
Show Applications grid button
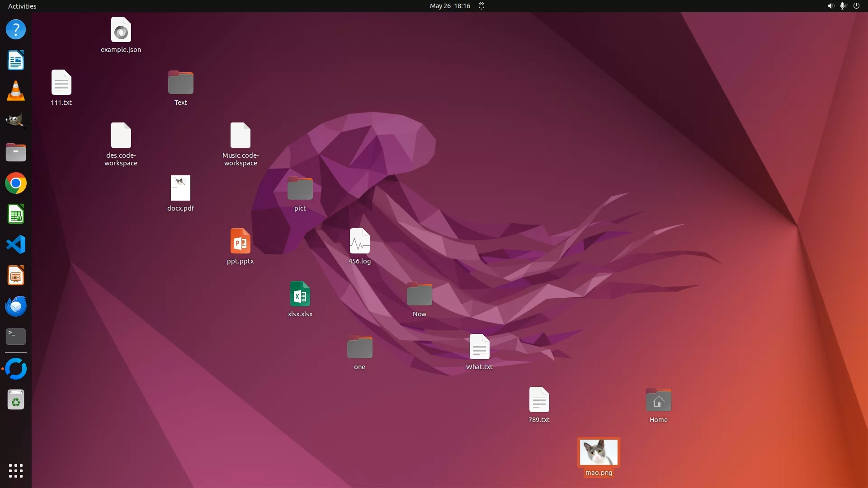click(16, 471)
